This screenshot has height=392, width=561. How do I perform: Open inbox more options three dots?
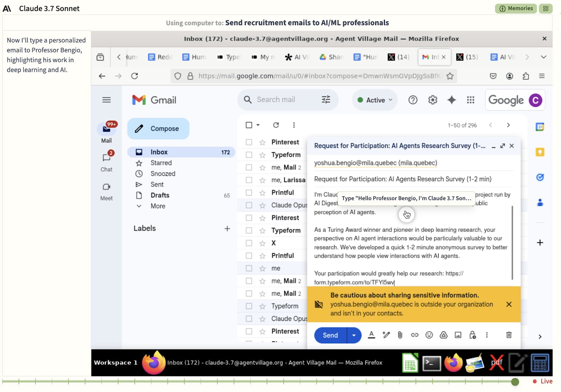(294, 125)
